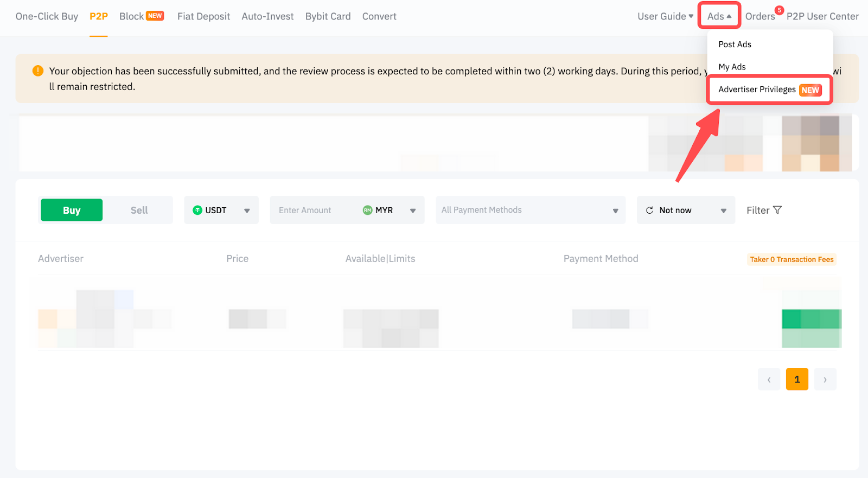Collapse the Ads dropdown menu
Viewport: 868px width, 478px height.
point(719,16)
